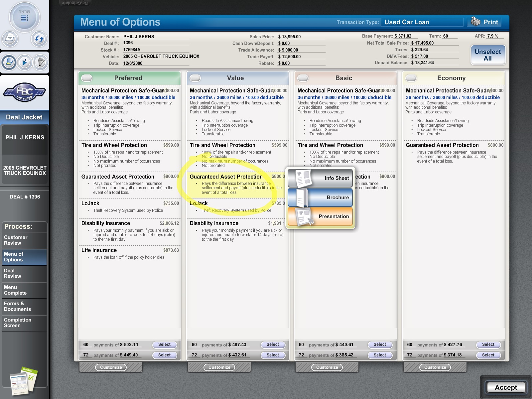532x399 pixels.
Task: Click the printer icon beside Print
Action: click(x=475, y=22)
